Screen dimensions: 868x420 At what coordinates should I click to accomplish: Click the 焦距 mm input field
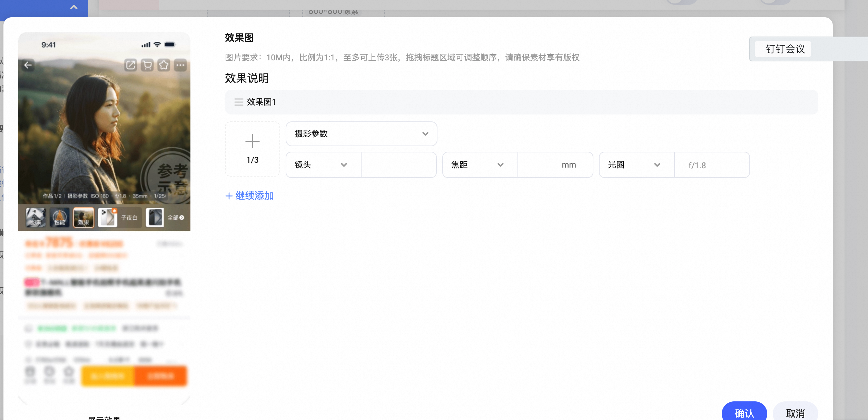555,165
